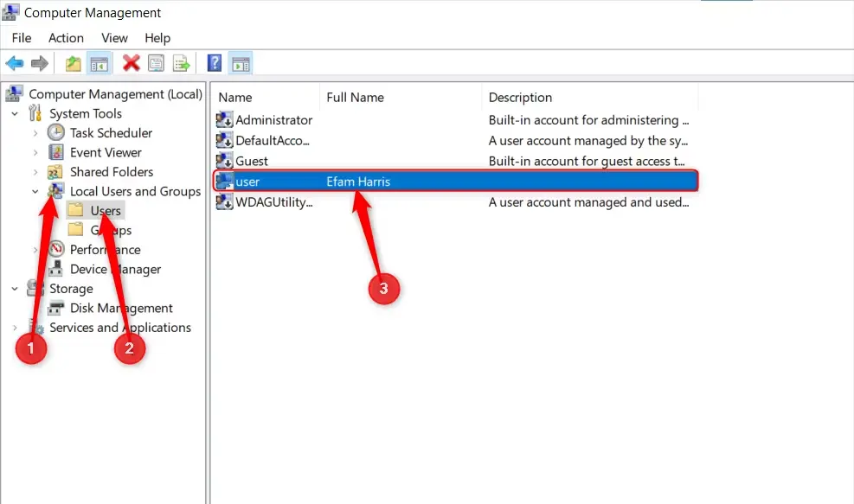Click the Administrator account icon
Image resolution: width=854 pixels, height=504 pixels.
click(x=224, y=119)
